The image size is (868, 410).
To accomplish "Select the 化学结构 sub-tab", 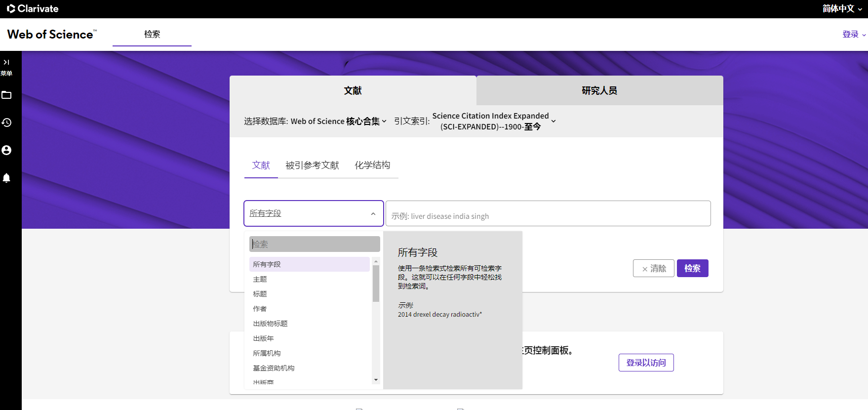I will click(x=373, y=165).
